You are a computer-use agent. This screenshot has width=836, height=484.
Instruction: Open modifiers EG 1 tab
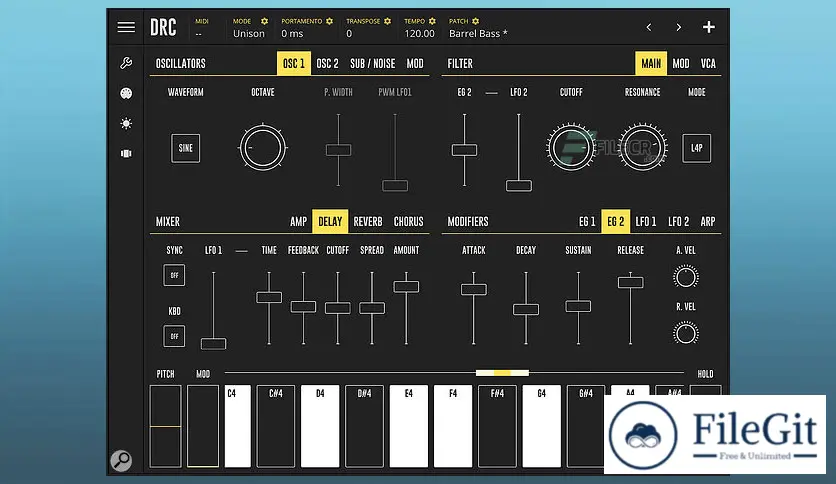(x=587, y=222)
